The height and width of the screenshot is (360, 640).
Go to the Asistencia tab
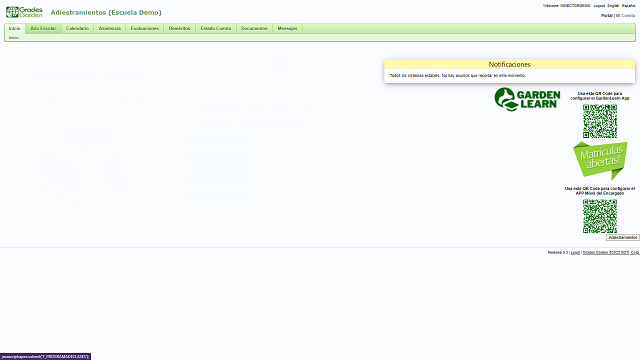pos(110,28)
